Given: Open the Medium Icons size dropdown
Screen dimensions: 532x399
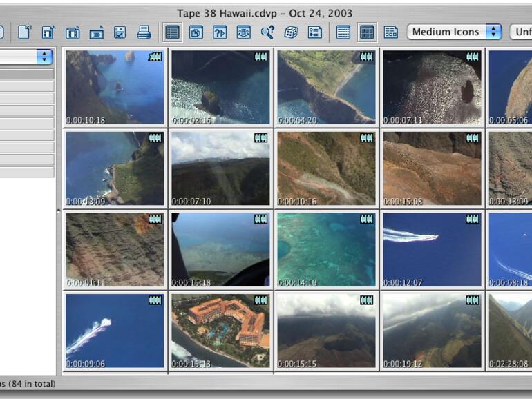Looking at the screenshot, I should 455,32.
